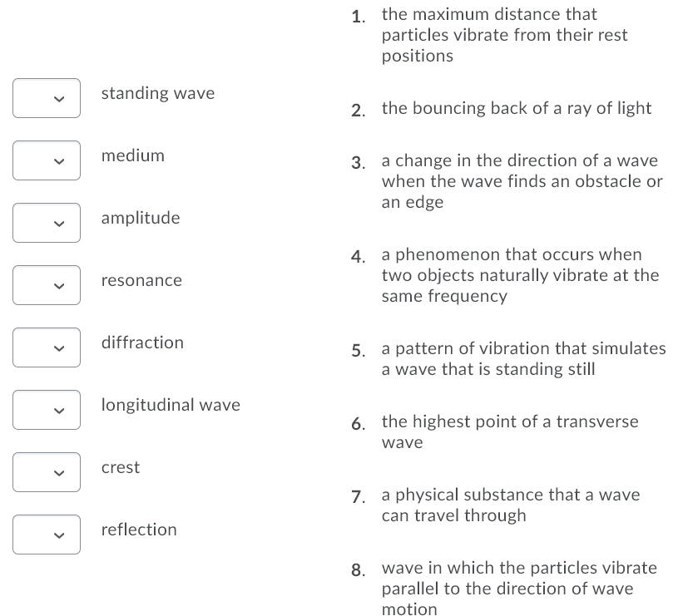Expand the reflection answer dropdown
The width and height of the screenshot is (673, 616).
(x=46, y=534)
